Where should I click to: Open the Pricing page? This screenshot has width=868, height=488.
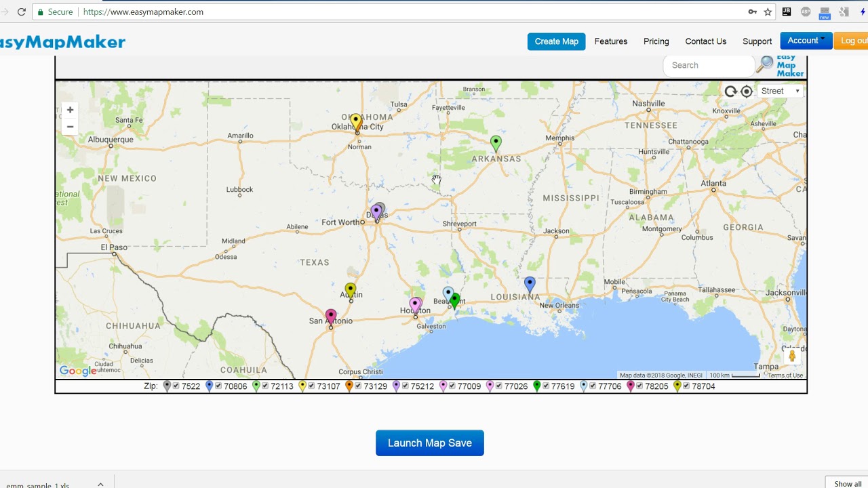656,41
